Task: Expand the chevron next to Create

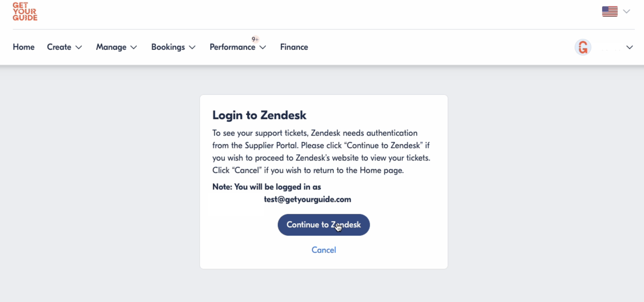Action: 79,47
